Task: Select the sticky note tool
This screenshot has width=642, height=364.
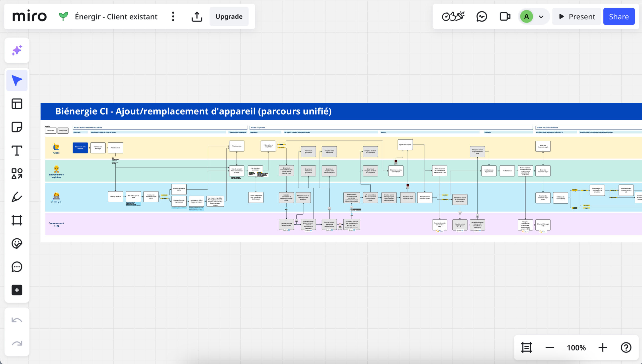Action: (17, 127)
